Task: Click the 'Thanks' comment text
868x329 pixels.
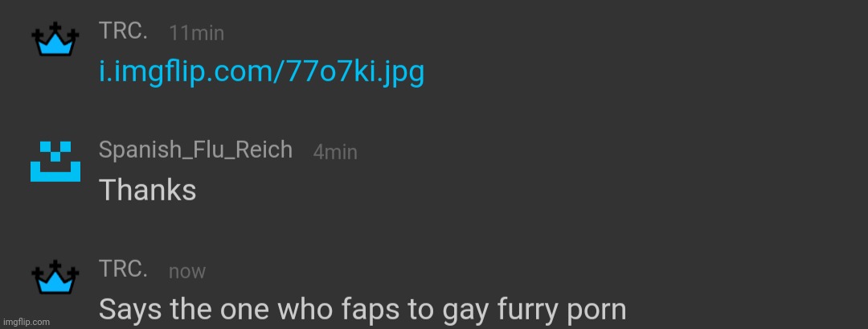Action: [x=147, y=191]
